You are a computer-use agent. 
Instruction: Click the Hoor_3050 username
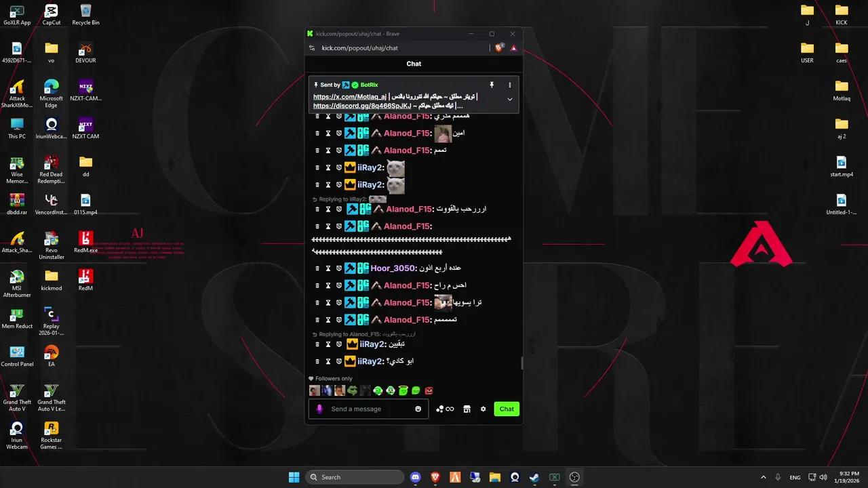(x=393, y=268)
